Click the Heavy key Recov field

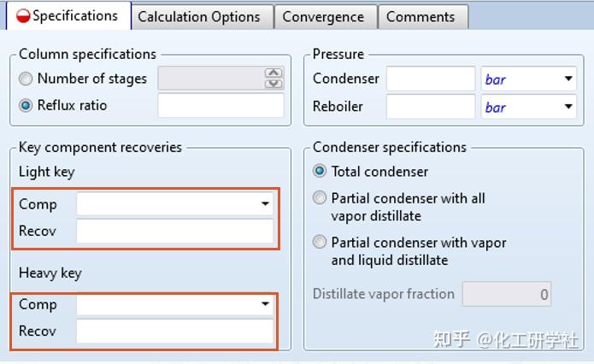click(174, 331)
